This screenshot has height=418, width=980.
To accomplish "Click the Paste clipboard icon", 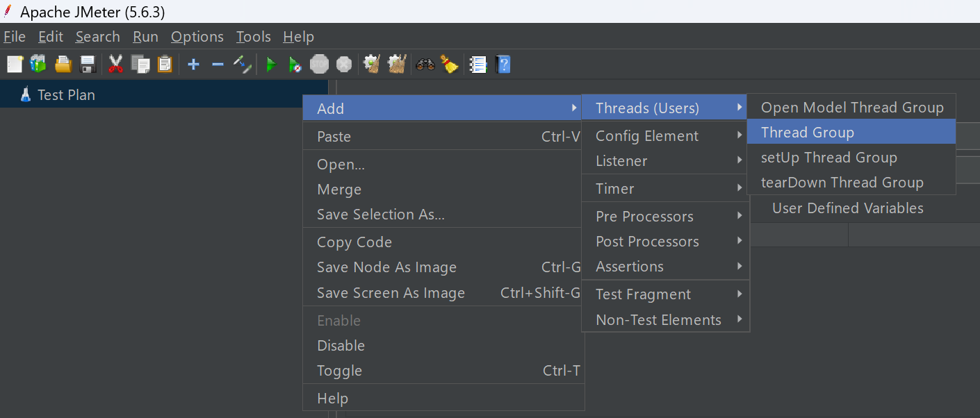I will coord(165,65).
